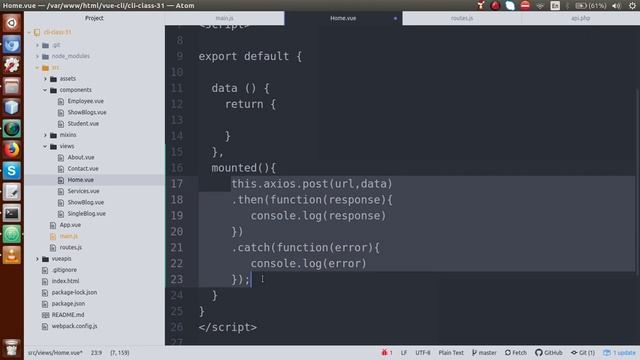The image size is (640, 360).
Task: Open package.json in the tree
Action: pyautogui.click(x=68, y=304)
